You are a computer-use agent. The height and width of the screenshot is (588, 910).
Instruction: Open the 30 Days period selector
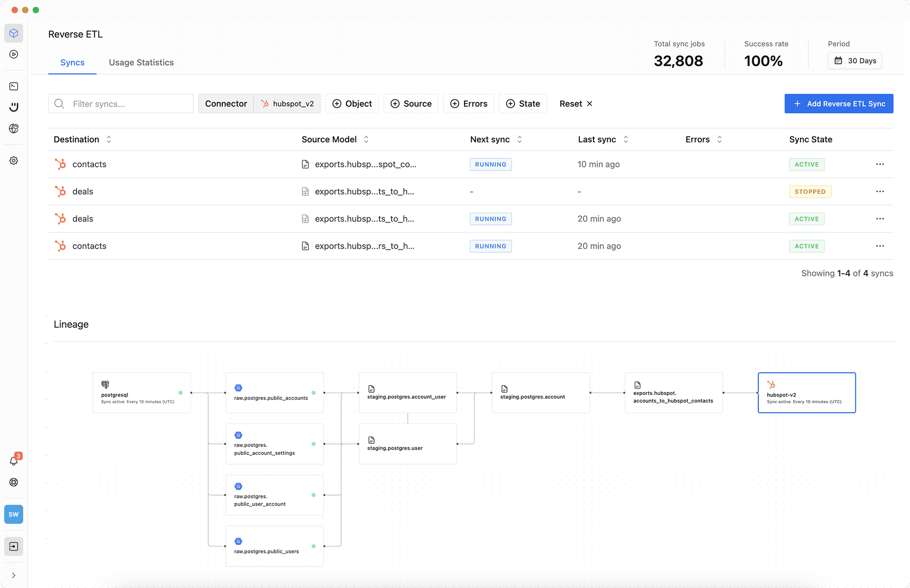coord(855,61)
